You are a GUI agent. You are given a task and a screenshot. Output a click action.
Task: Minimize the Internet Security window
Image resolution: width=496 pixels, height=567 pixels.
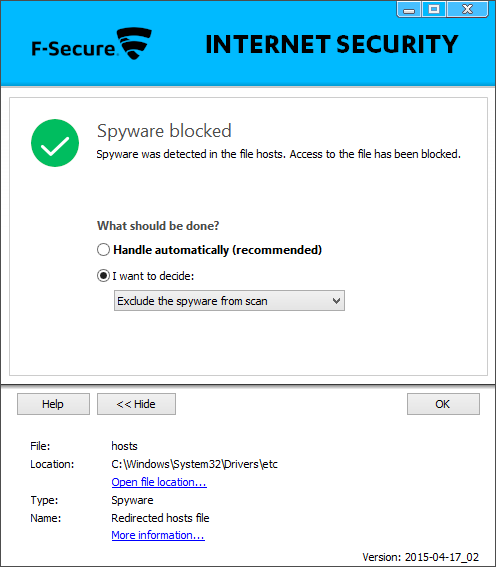pos(409,9)
